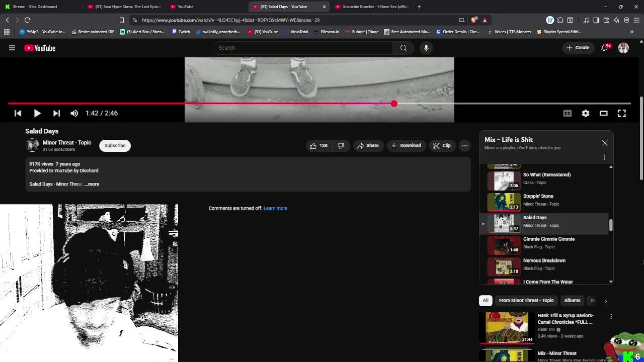
Task: Open the account avatar menu
Action: [623, 48]
